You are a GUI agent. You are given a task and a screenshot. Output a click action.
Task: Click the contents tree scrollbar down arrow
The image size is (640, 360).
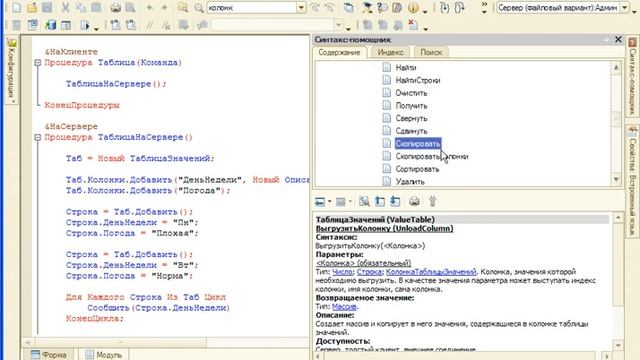[616, 180]
